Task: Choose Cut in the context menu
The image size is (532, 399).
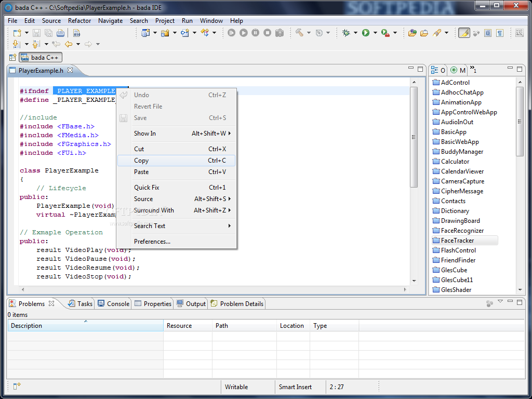Action: [x=177, y=149]
